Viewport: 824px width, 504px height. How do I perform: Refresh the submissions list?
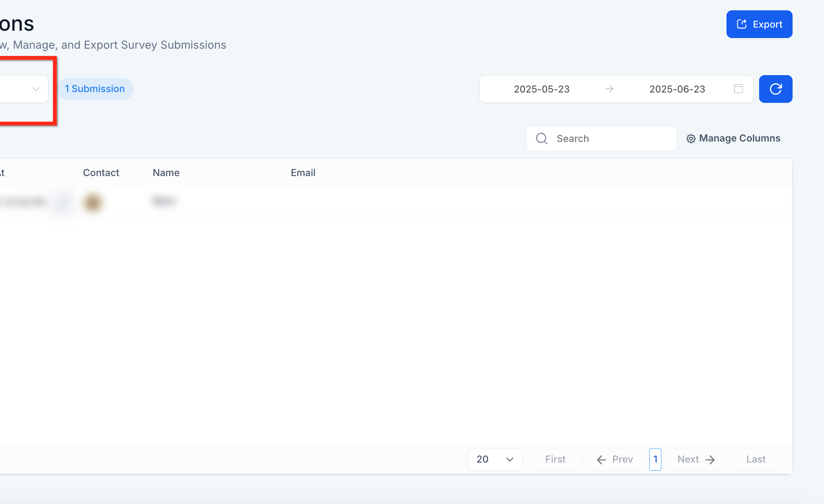(776, 89)
